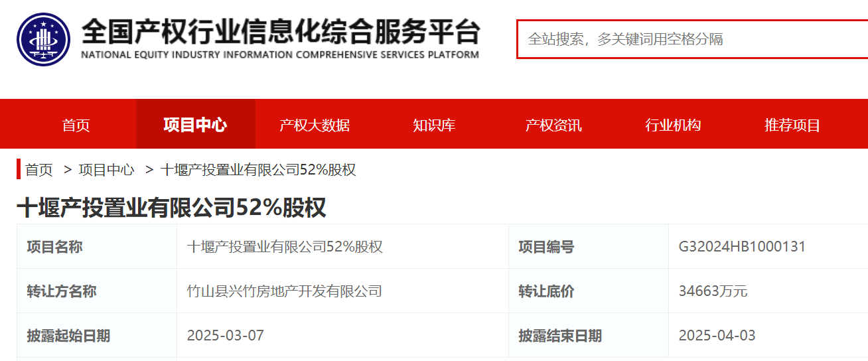868x361 pixels.
Task: Select the 项目中心 navigation tab
Action: [x=195, y=124]
